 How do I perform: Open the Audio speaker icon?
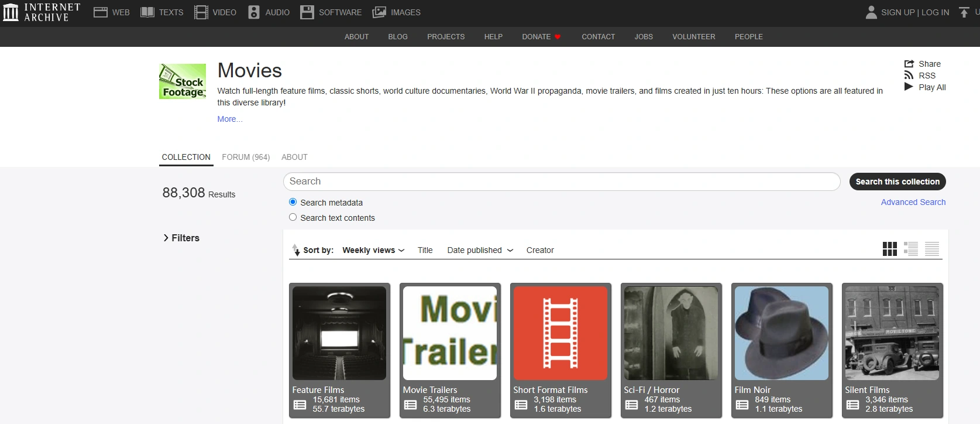[254, 12]
